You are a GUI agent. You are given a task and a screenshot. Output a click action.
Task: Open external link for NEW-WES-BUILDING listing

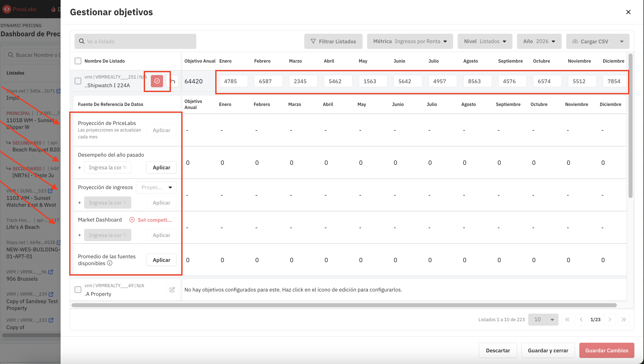pyautogui.click(x=59, y=242)
